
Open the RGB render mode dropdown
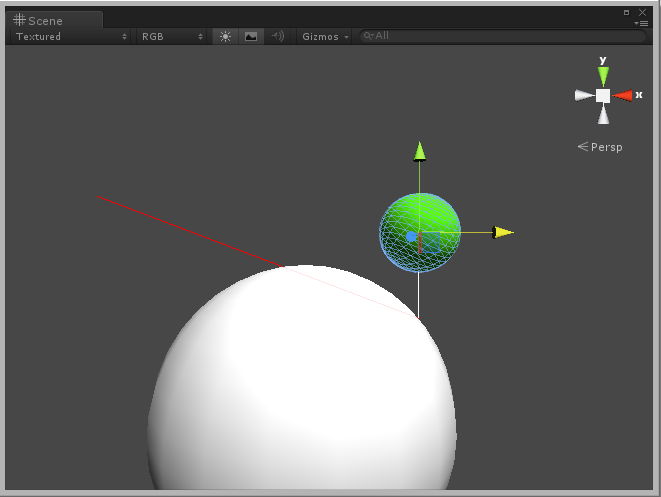[x=172, y=37]
